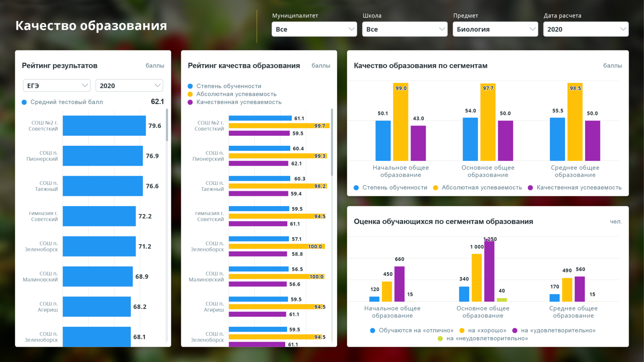Click the blue 340 bar in students chart
This screenshot has width=644, height=362.
464,294
